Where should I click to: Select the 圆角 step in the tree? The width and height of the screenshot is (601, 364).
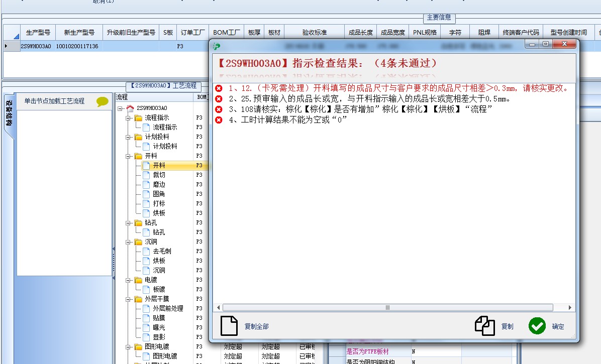(x=159, y=194)
